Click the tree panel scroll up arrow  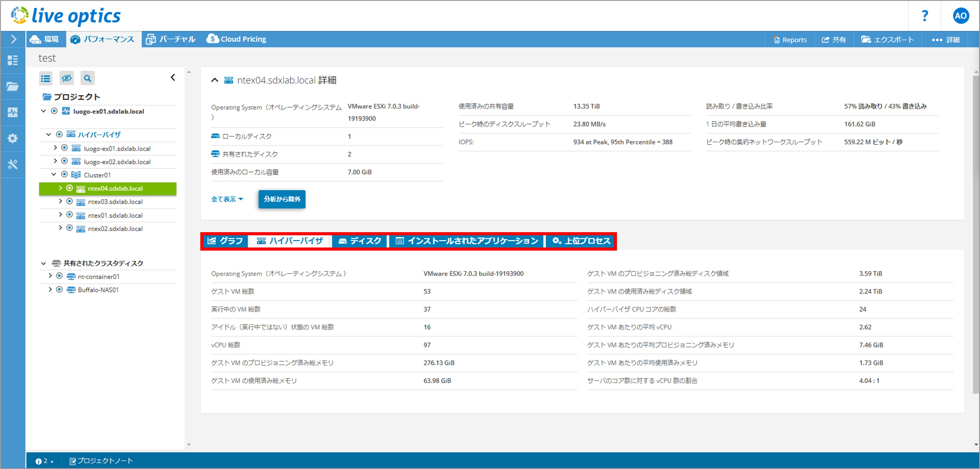tap(189, 72)
